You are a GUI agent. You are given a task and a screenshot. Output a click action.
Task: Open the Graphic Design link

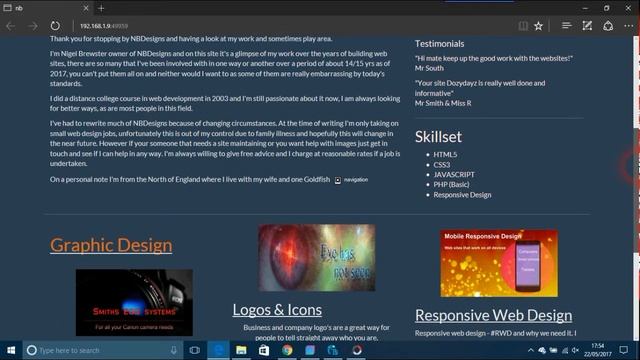(x=111, y=245)
